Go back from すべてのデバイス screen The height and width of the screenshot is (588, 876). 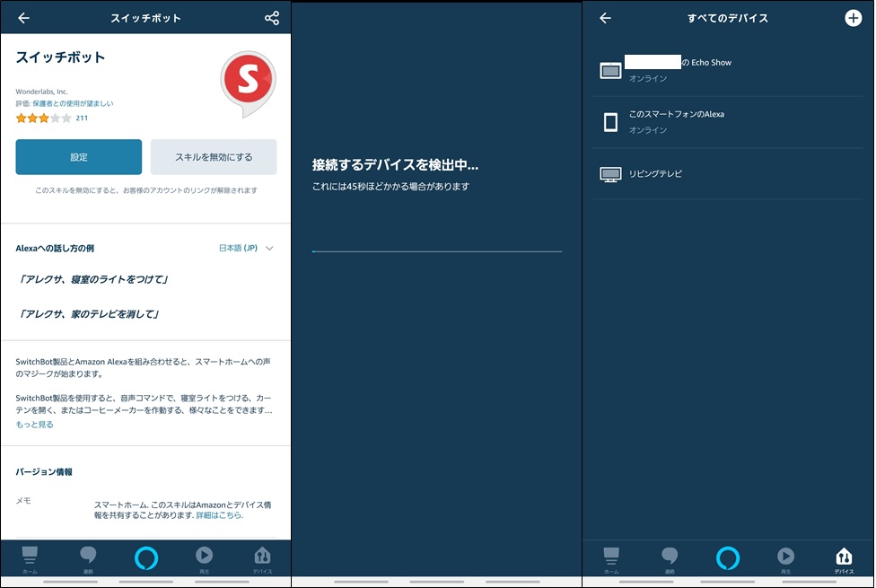(606, 18)
